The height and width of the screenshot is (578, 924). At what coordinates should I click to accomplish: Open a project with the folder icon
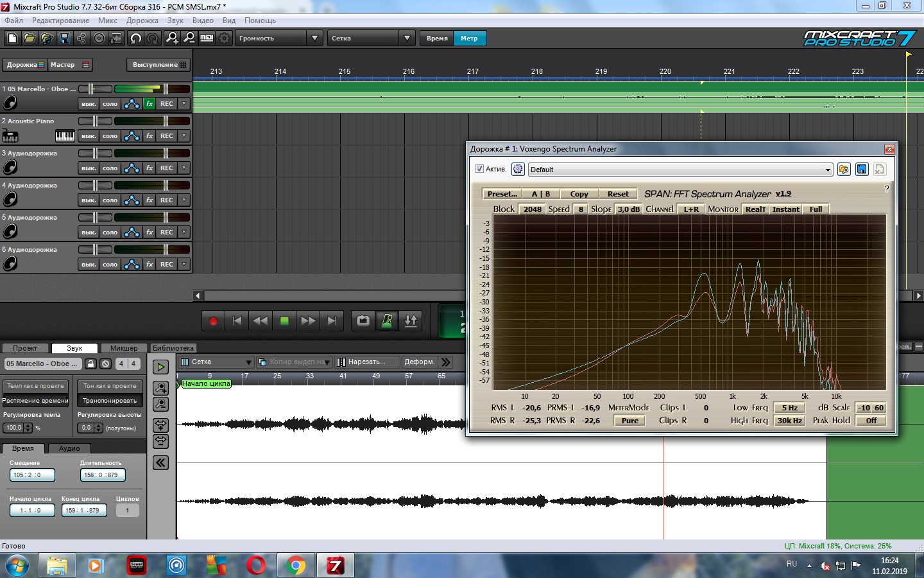30,39
